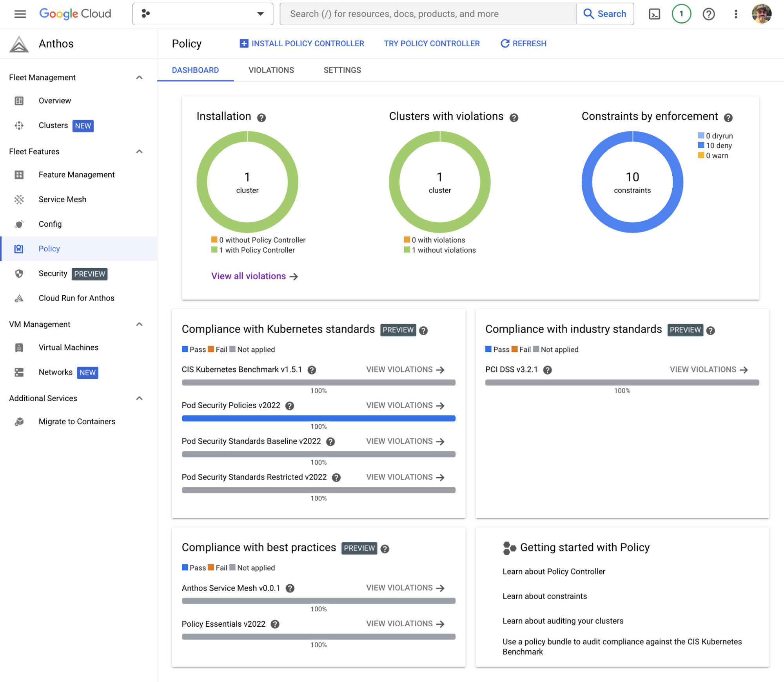This screenshot has width=784, height=682.
Task: Show help for Compliance with best practices
Action: [385, 549]
